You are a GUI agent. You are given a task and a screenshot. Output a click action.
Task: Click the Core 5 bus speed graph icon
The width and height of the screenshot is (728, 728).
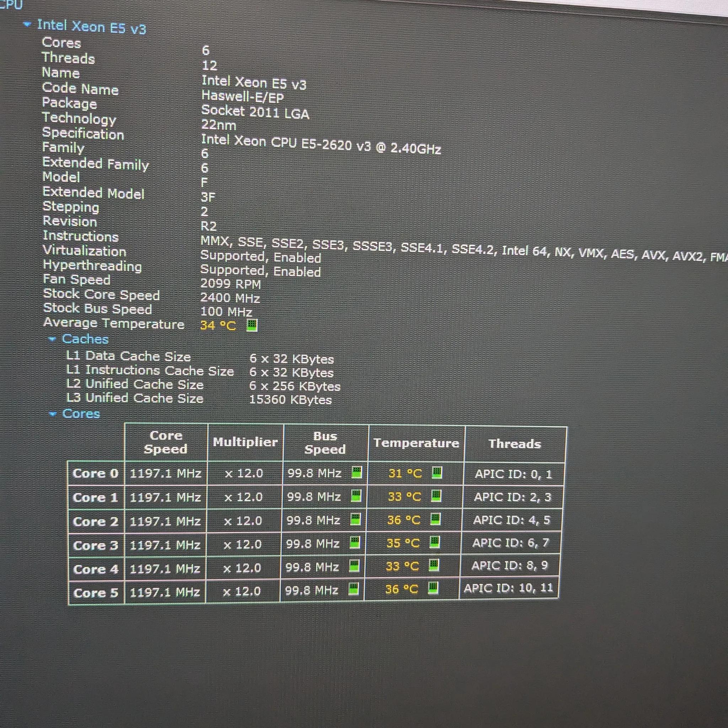click(353, 589)
